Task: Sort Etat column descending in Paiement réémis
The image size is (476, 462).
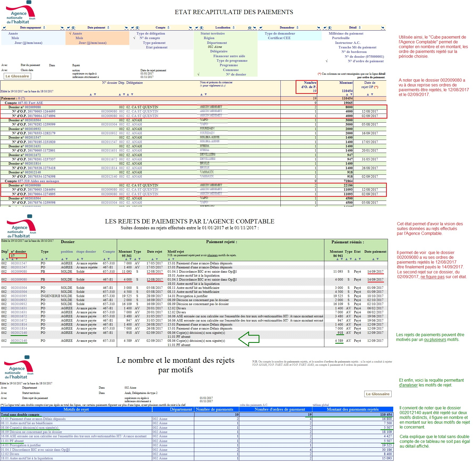Action: [360, 259]
